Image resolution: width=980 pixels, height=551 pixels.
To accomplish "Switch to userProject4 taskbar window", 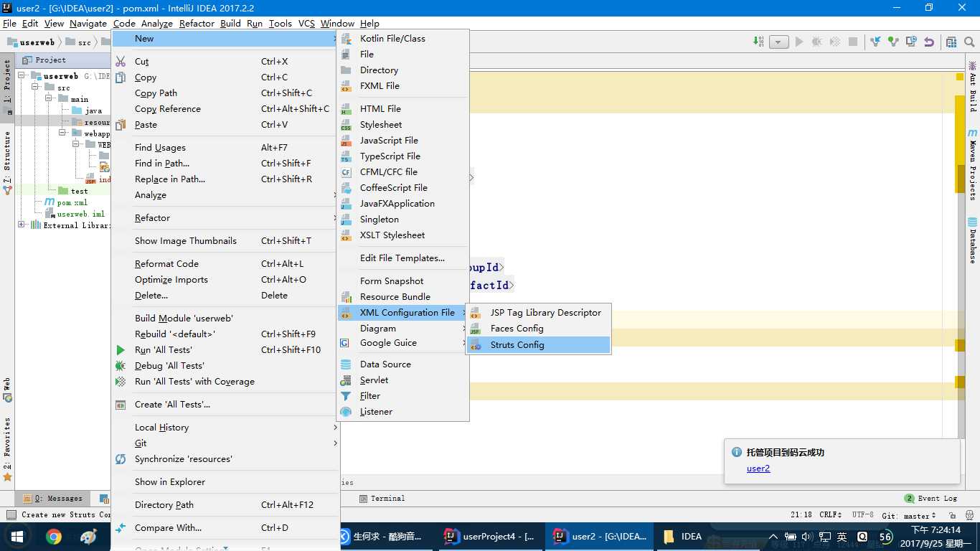I will pos(490,537).
